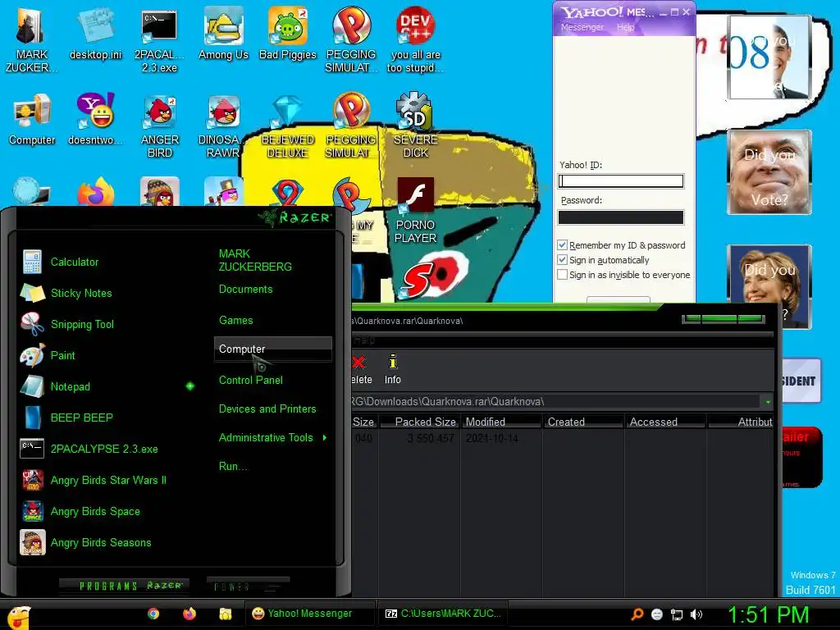Click the Yahoo! ID input field
This screenshot has width=840, height=630.
click(621, 181)
